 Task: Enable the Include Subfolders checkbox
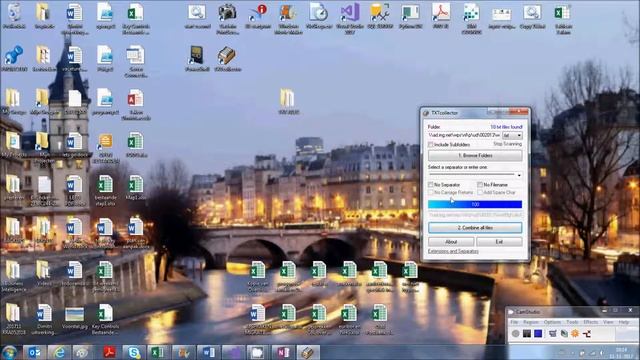431,144
